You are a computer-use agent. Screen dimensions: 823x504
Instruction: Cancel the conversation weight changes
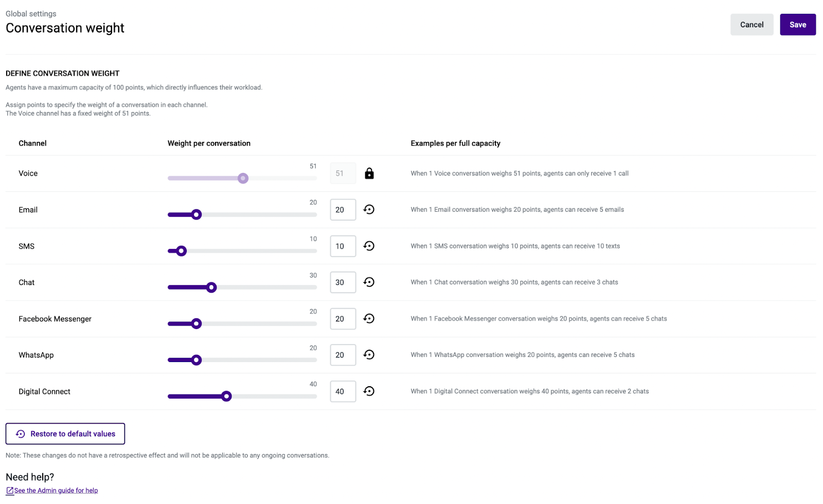coord(752,25)
